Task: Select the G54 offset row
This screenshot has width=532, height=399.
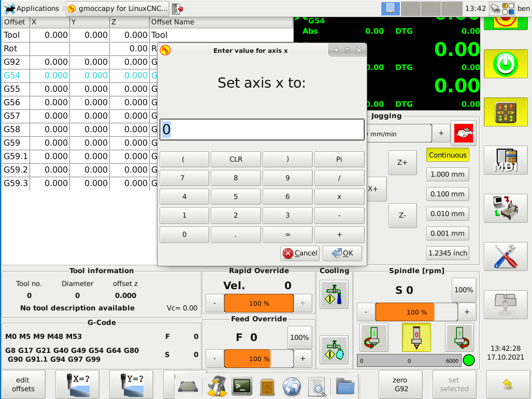Action: pyautogui.click(x=80, y=75)
